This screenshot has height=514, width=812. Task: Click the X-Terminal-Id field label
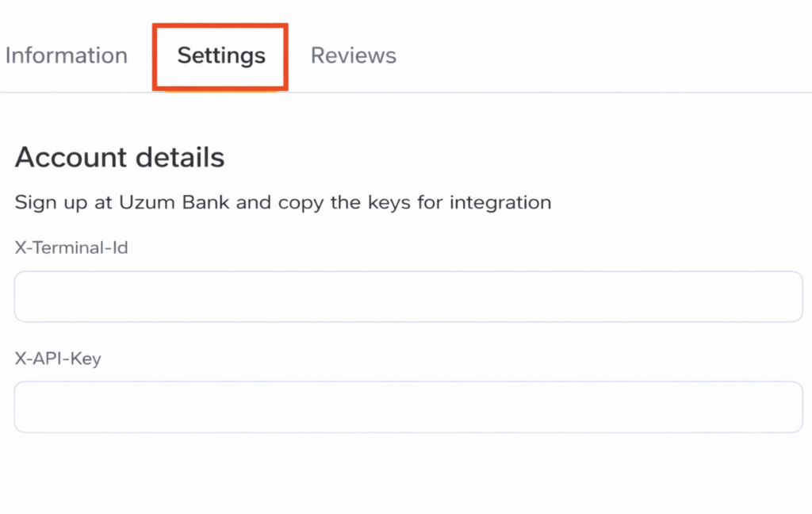[71, 247]
